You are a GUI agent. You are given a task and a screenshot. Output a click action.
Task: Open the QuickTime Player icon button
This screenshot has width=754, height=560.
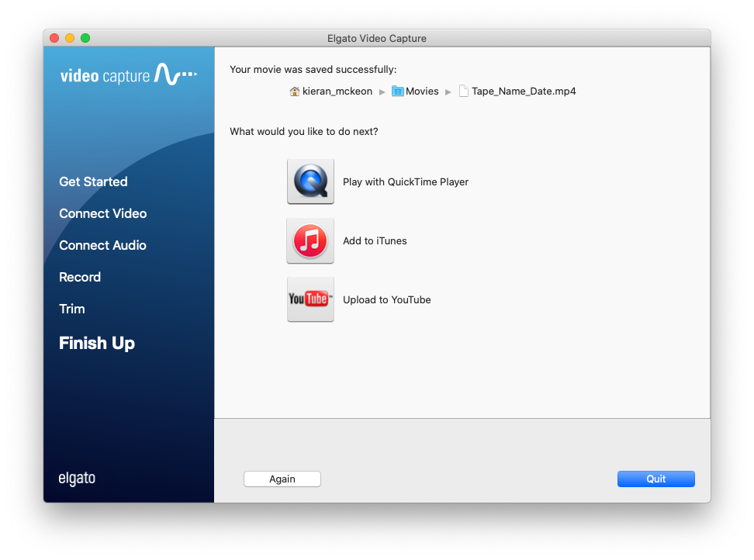pyautogui.click(x=310, y=181)
